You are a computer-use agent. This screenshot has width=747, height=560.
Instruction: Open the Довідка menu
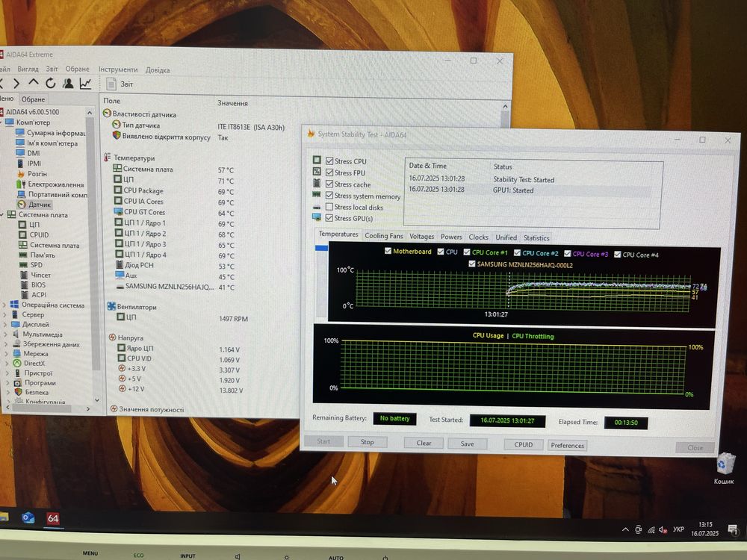coord(157,70)
